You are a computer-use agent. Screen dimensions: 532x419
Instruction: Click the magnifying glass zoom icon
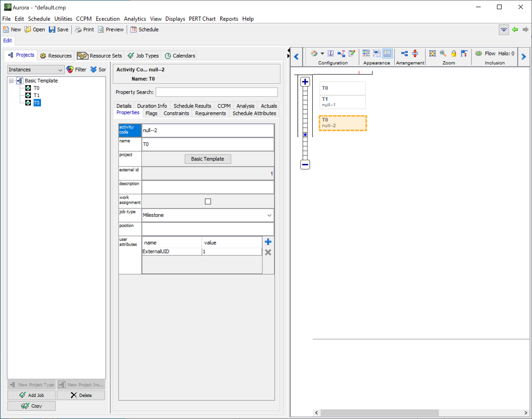pyautogui.click(x=443, y=54)
